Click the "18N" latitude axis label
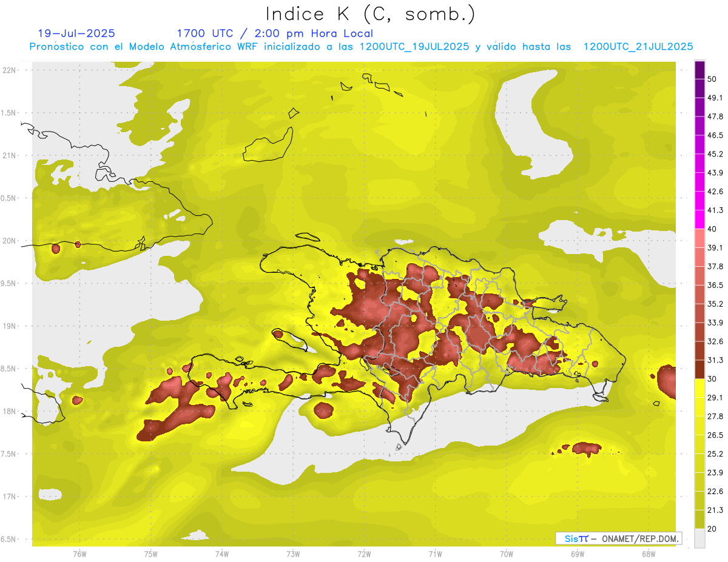This screenshot has width=728, height=562. click(9, 412)
